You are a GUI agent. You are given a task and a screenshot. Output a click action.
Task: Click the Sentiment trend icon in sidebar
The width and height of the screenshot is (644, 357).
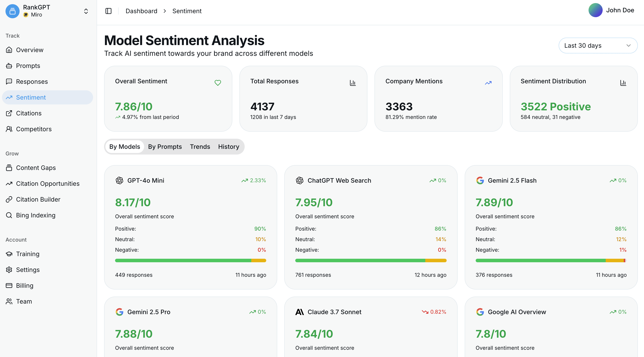pos(9,97)
